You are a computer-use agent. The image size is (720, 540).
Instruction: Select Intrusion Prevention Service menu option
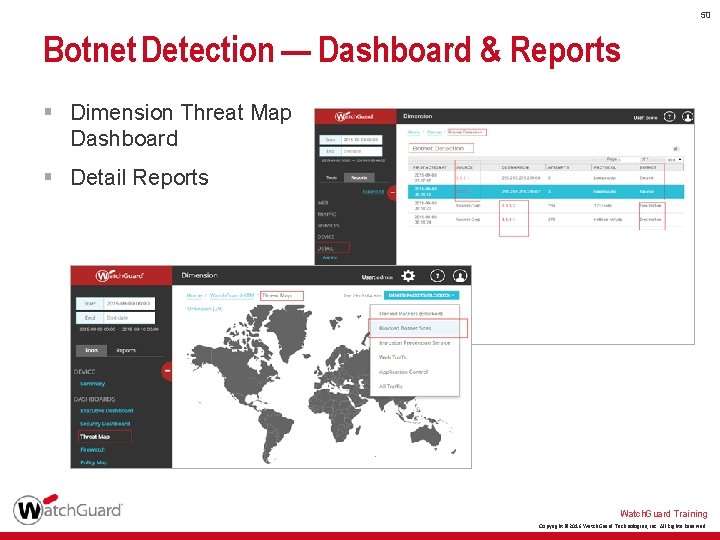[414, 343]
